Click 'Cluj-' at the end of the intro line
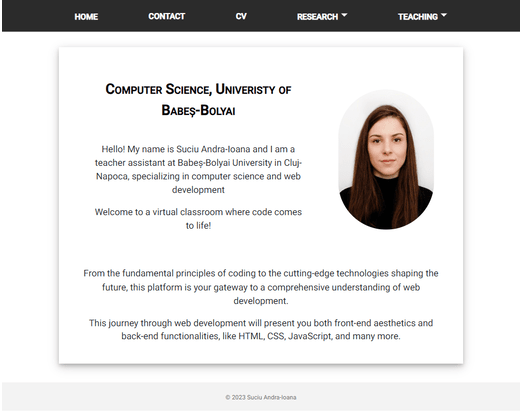 coord(293,163)
